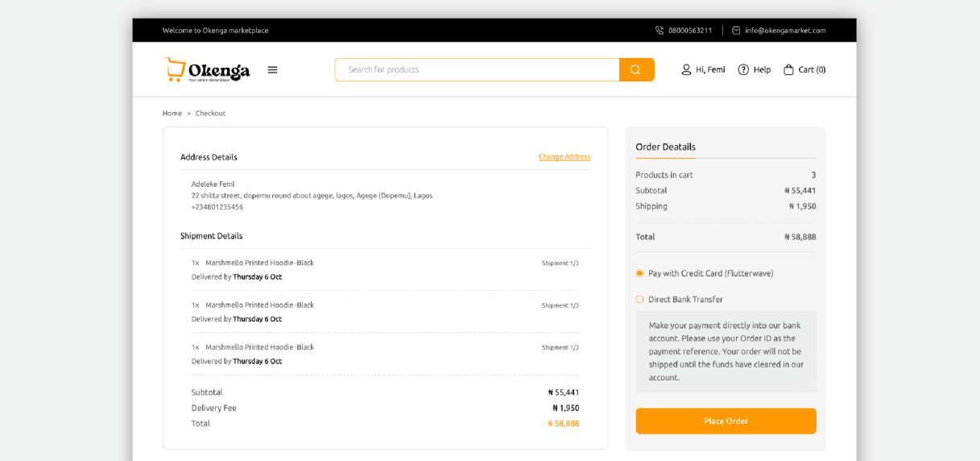The width and height of the screenshot is (980, 461).
Task: Open Cart (0) label
Action: (x=812, y=70)
